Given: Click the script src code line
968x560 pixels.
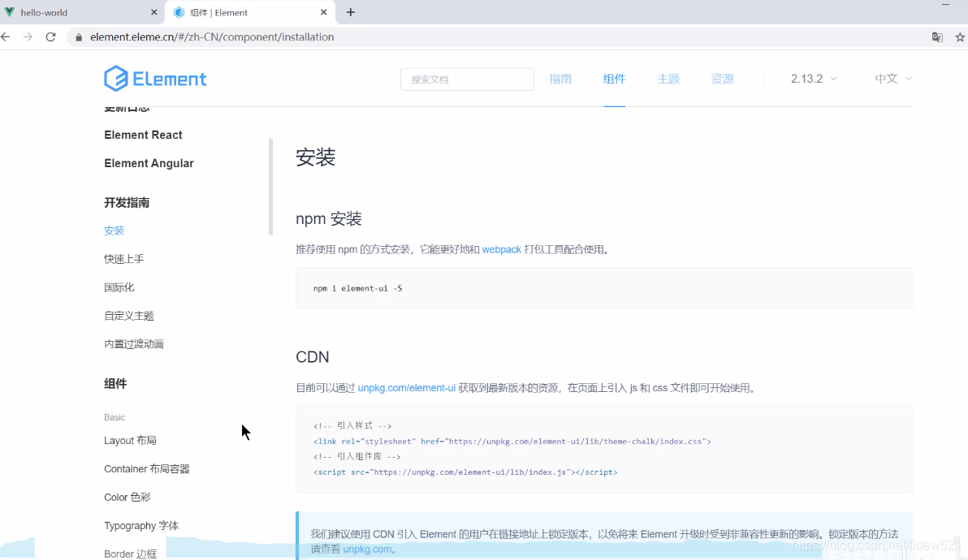Looking at the screenshot, I should tap(465, 472).
